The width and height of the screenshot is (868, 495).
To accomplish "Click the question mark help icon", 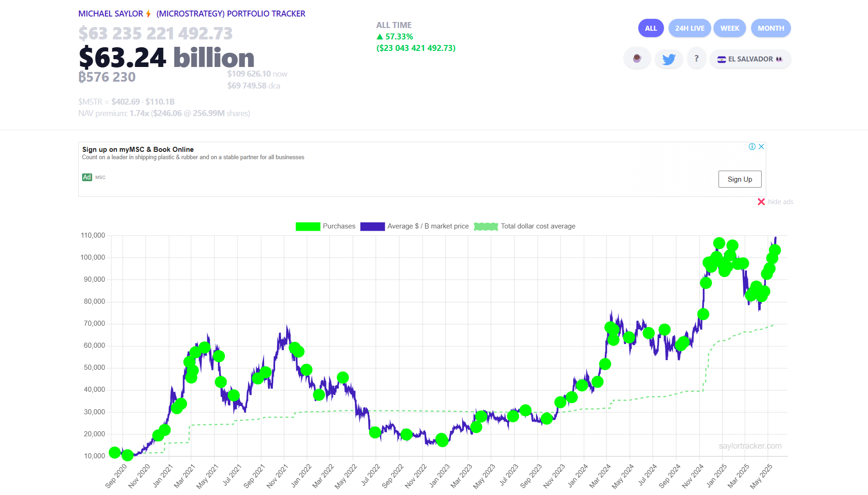I will pos(697,59).
